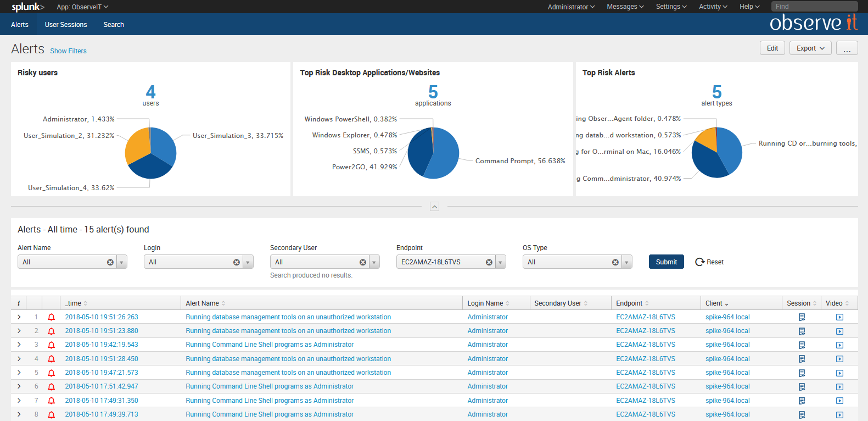Open the Login filter dropdown arrow

(248, 262)
